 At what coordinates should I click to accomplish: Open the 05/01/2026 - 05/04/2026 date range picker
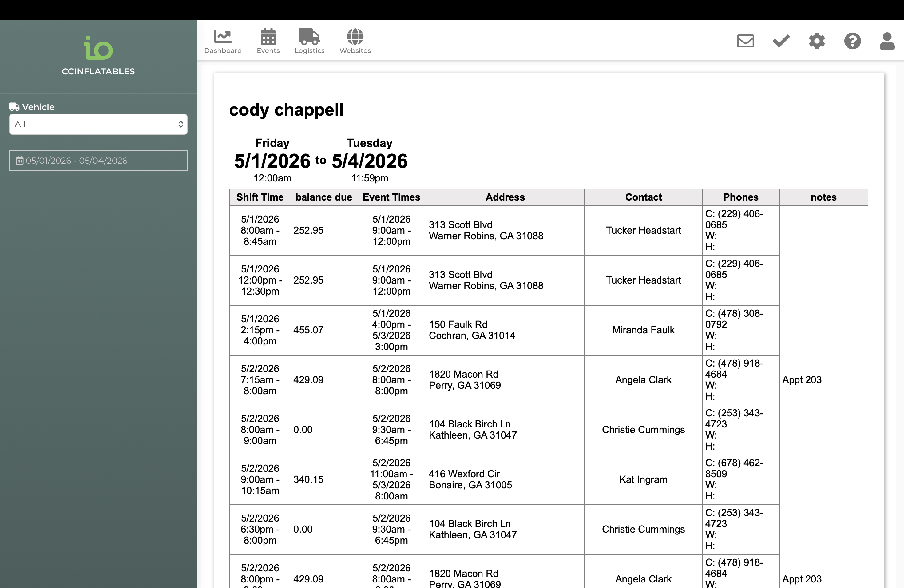pyautogui.click(x=98, y=160)
